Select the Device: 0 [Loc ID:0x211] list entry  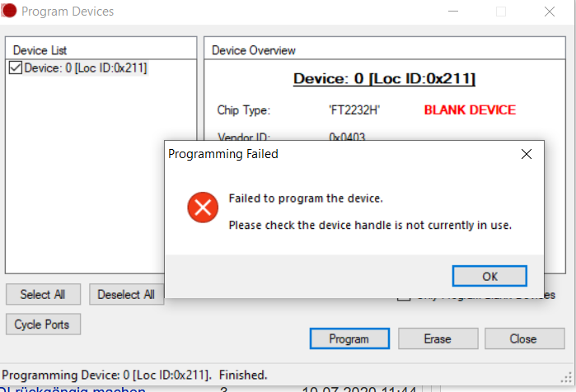click(x=86, y=68)
